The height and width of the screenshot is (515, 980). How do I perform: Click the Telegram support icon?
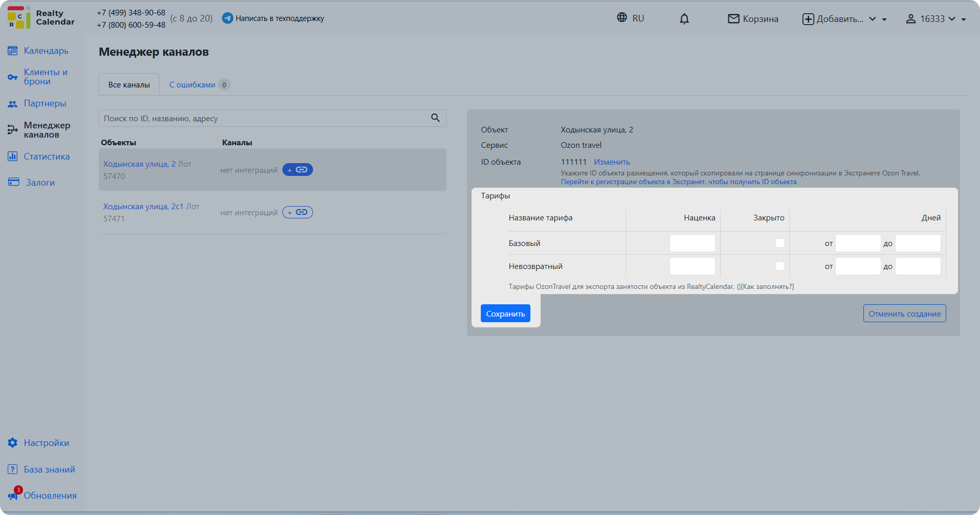228,18
